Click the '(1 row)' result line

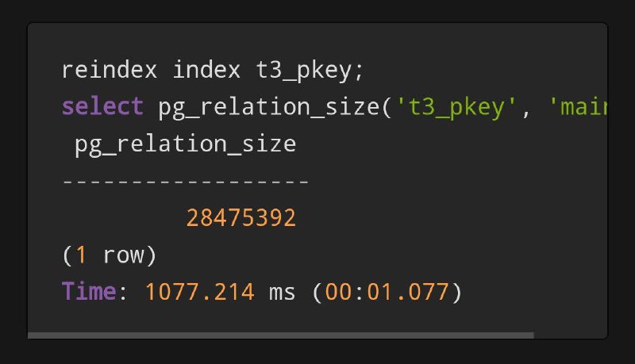tap(110, 255)
